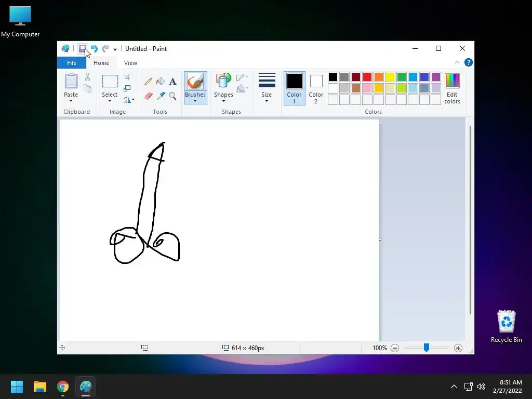Screen dimensions: 532x399
Task: Pick the black color swatch
Action: [x=333, y=77]
